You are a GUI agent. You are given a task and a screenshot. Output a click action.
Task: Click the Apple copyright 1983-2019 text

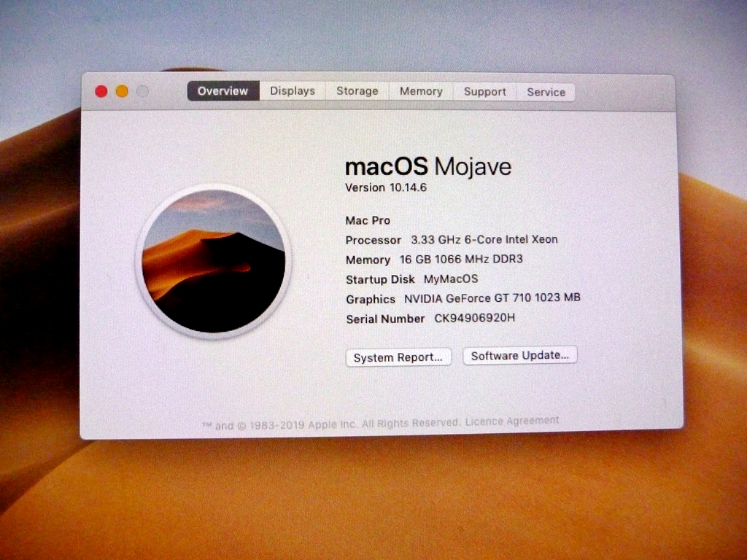330,424
